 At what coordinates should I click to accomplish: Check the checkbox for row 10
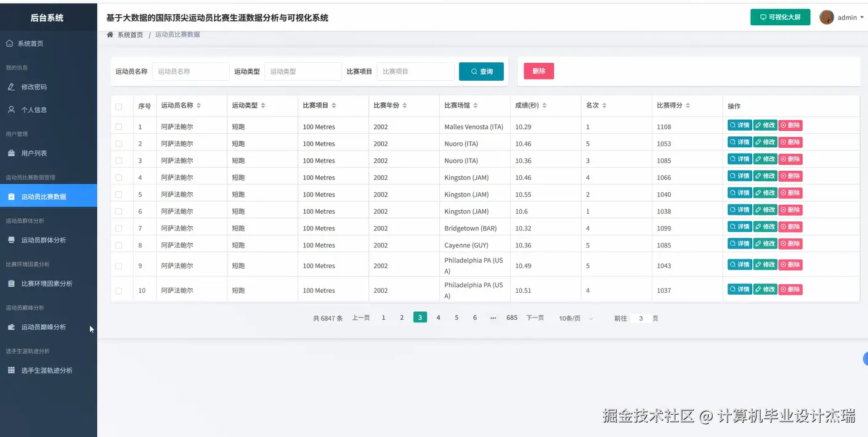pos(119,291)
